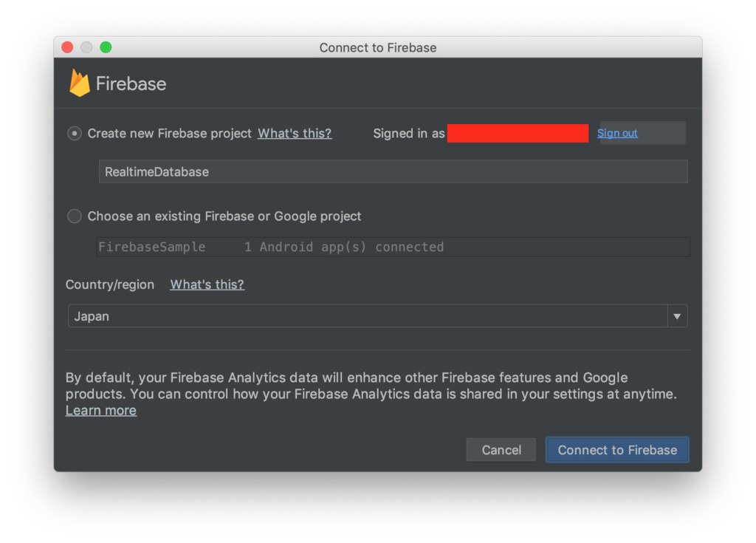Click the Firebase flame logo icon

(x=79, y=83)
